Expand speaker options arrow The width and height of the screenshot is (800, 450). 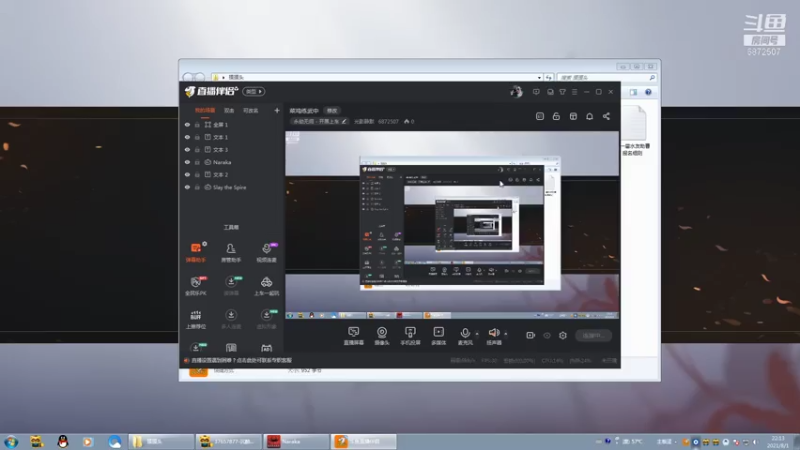click(506, 334)
